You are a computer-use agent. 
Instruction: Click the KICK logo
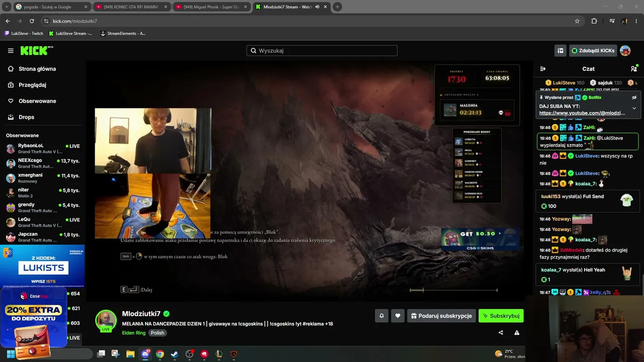point(36,50)
